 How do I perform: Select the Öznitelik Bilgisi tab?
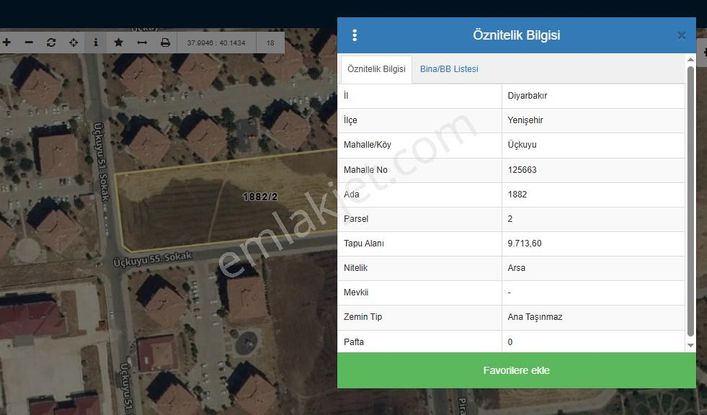(376, 69)
